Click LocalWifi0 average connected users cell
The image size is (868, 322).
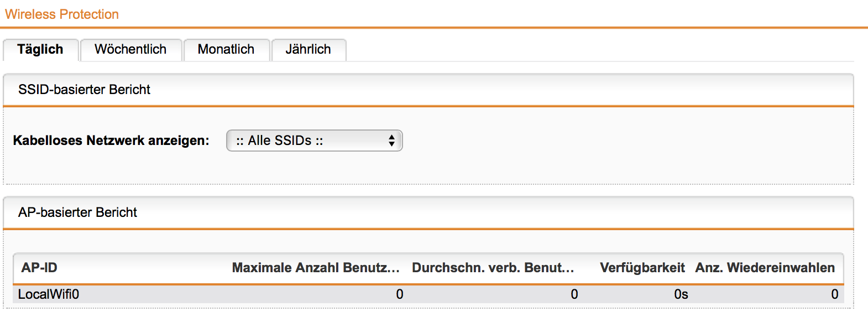[574, 294]
